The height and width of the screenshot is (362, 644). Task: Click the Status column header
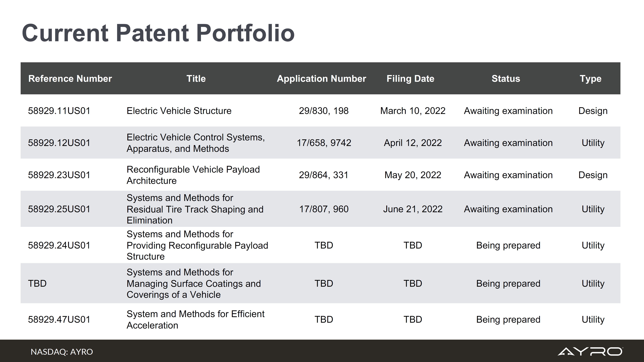[x=506, y=79]
